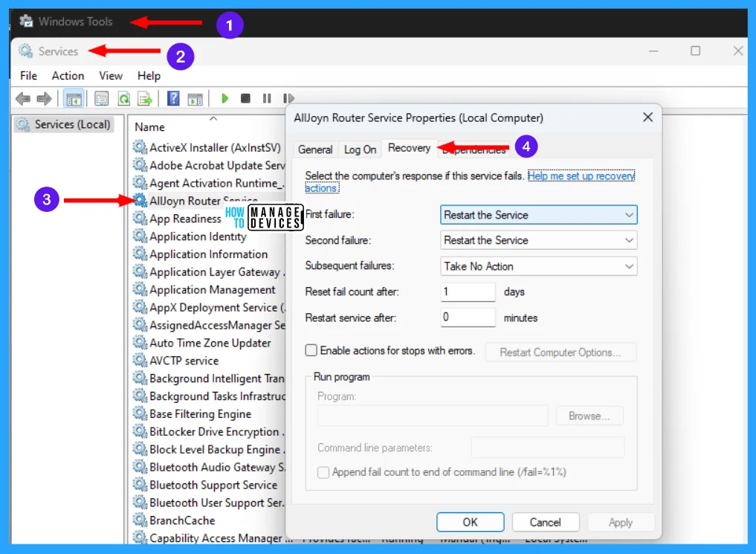Click the Windows Tools icon in title bar
The width and height of the screenshot is (756, 554).
(x=26, y=22)
